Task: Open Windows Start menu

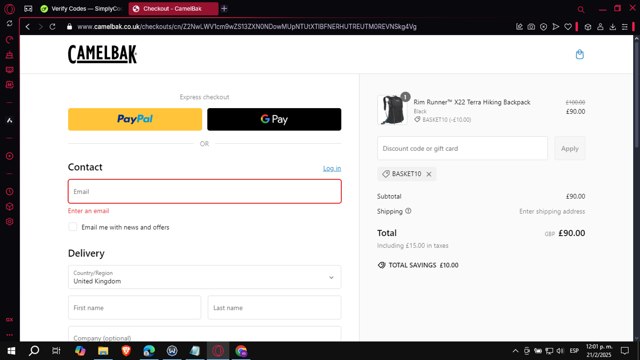Action: point(11,351)
